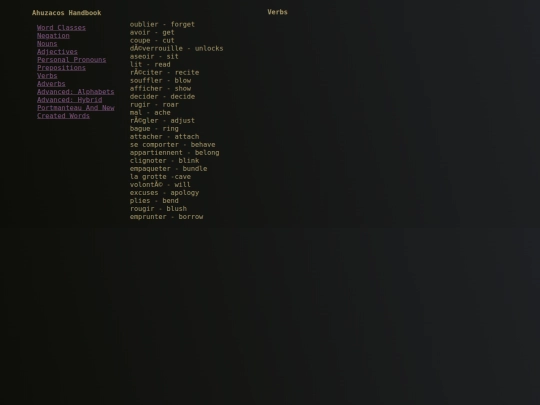Select the 'avoir - get' line
This screenshot has height=405, width=540.
coord(152,32)
